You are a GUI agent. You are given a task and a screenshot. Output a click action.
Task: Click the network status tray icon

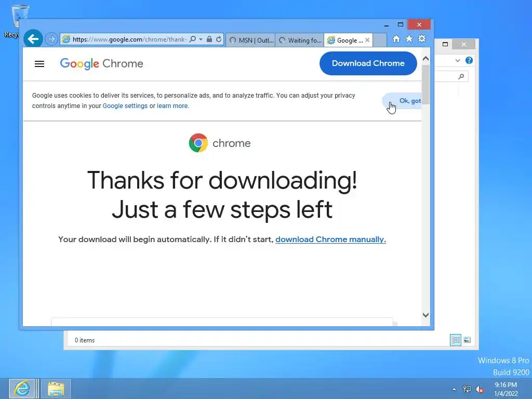pyautogui.click(x=467, y=389)
